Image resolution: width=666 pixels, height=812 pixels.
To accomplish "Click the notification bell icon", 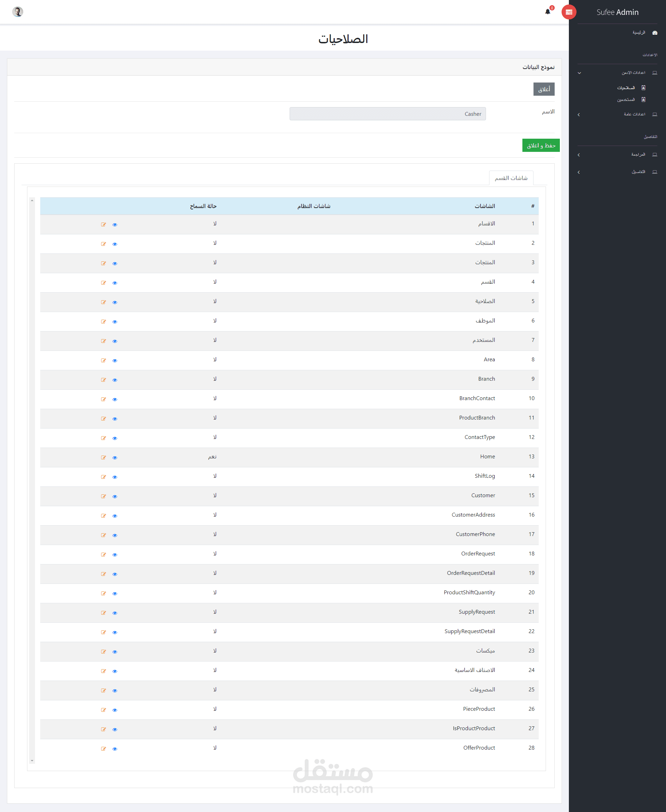I will coord(547,12).
